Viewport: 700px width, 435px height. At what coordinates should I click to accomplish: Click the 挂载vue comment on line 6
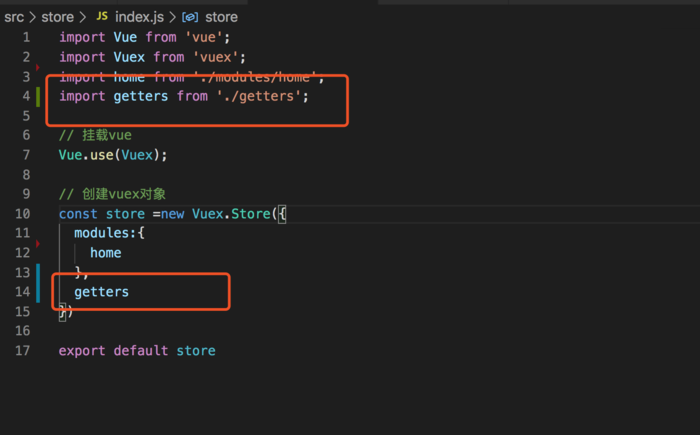tap(95, 135)
